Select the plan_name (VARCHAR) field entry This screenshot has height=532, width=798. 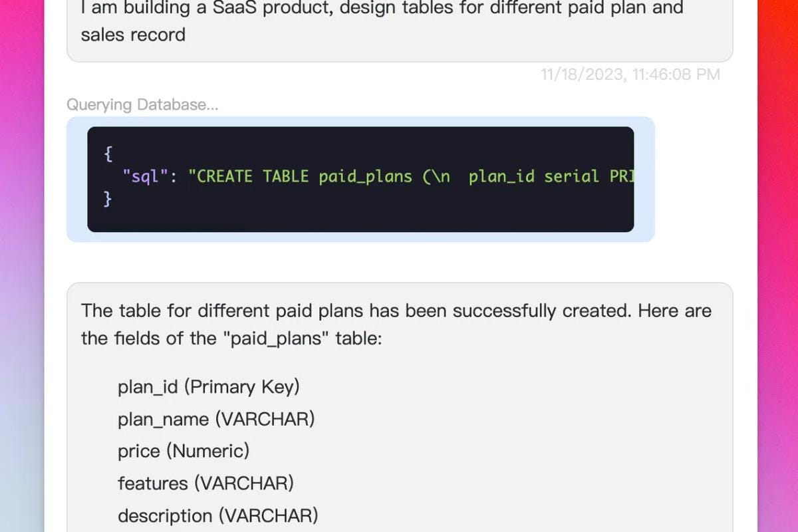pyautogui.click(x=216, y=419)
